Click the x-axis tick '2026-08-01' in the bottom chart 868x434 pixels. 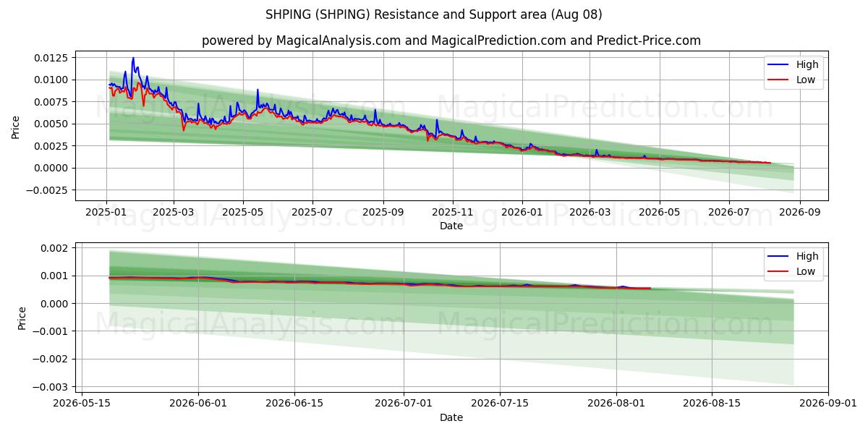click(616, 404)
